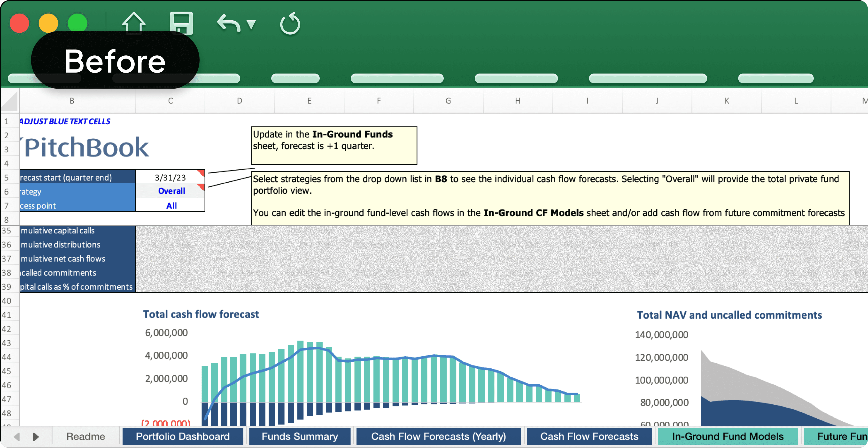This screenshot has height=448, width=868.
Task: Open the Cash Flow Forecasts (Yearly) tab
Action: pyautogui.click(x=438, y=436)
